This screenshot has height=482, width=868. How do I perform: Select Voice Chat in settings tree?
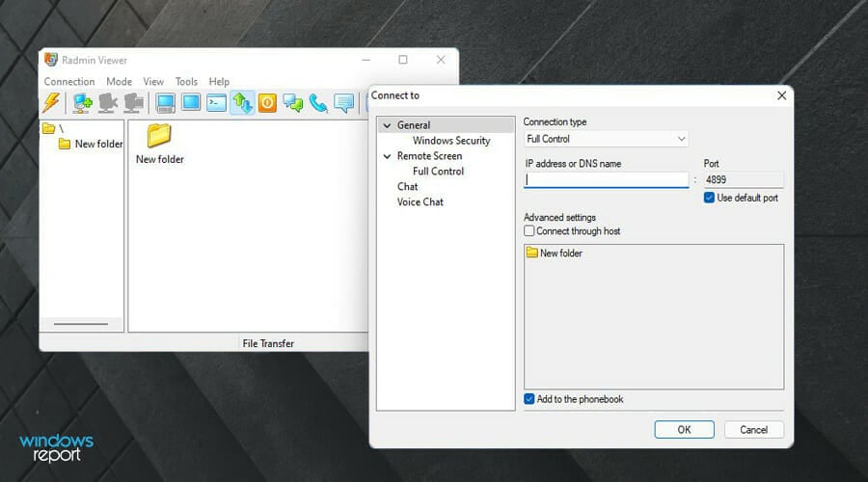click(420, 202)
